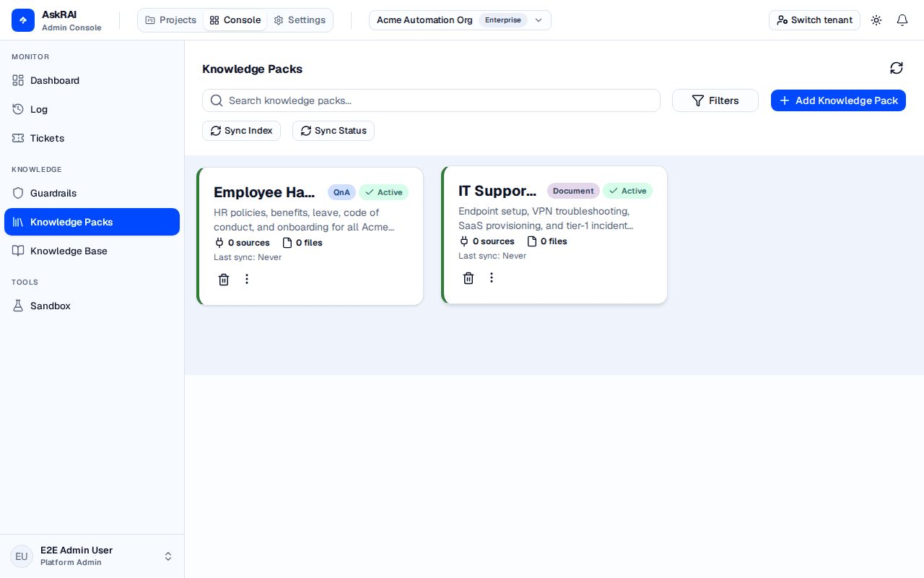This screenshot has width=924, height=578.
Task: Open more options on IT Support card
Action: [x=492, y=277]
